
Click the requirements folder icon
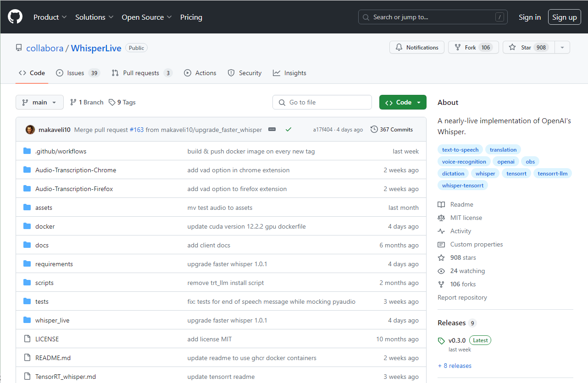pyautogui.click(x=27, y=264)
